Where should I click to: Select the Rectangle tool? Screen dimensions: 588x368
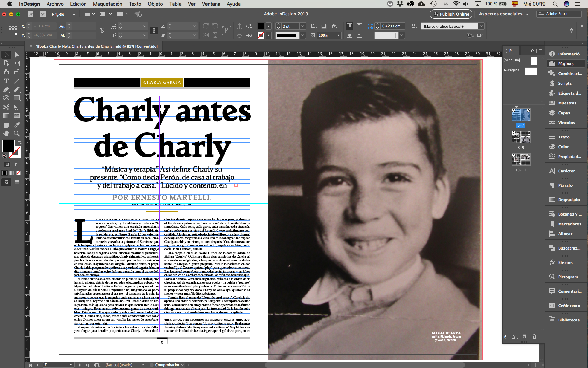pyautogui.click(x=17, y=98)
